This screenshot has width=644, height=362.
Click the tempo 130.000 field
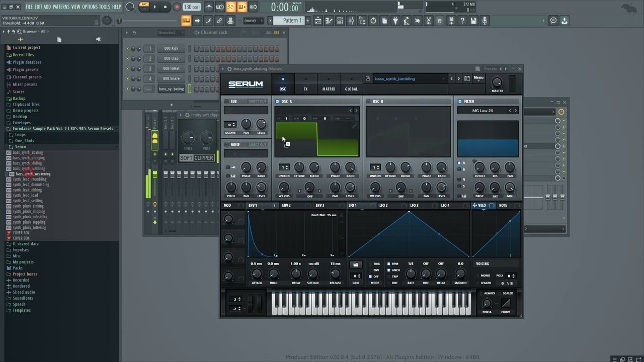pyautogui.click(x=191, y=7)
